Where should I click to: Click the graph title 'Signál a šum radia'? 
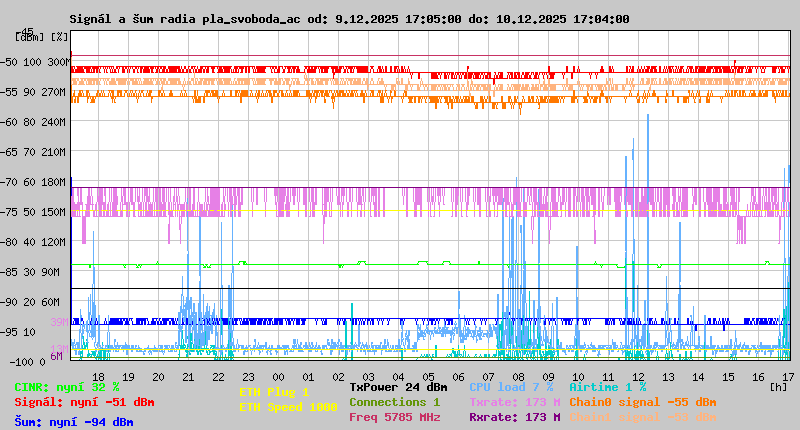(349, 18)
